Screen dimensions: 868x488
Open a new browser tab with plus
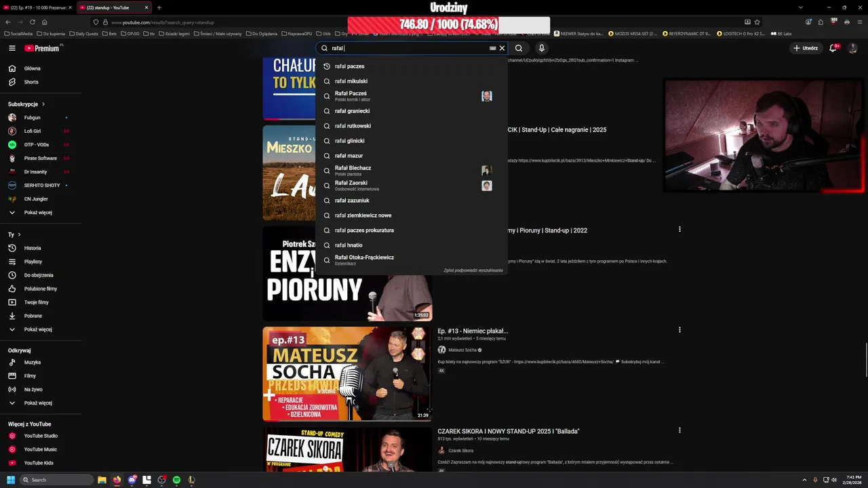(x=159, y=7)
